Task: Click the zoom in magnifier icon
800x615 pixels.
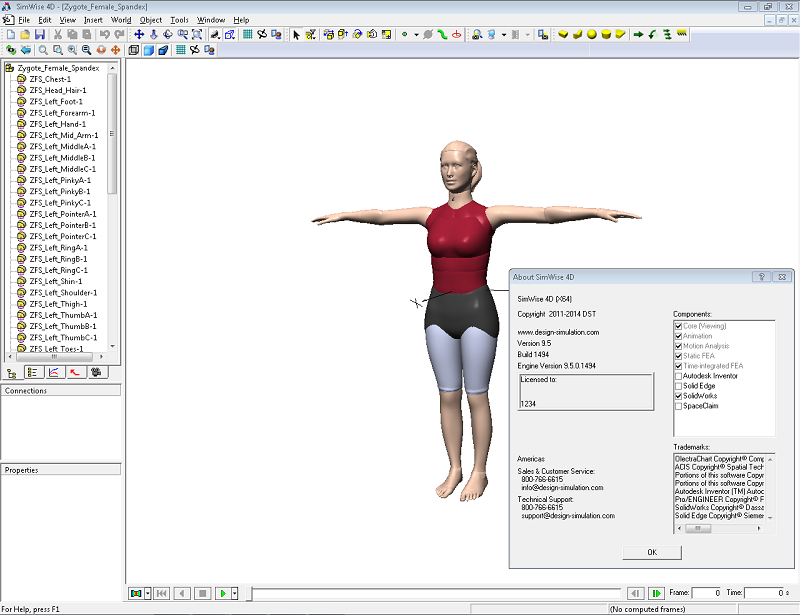Action: pos(71,49)
